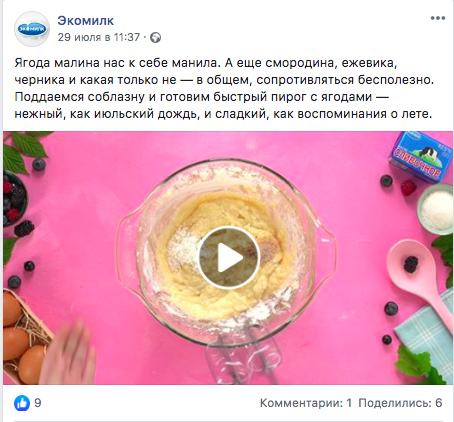Click the berry bowl at video left edge
This screenshot has height=422, width=454.
pos(15,199)
